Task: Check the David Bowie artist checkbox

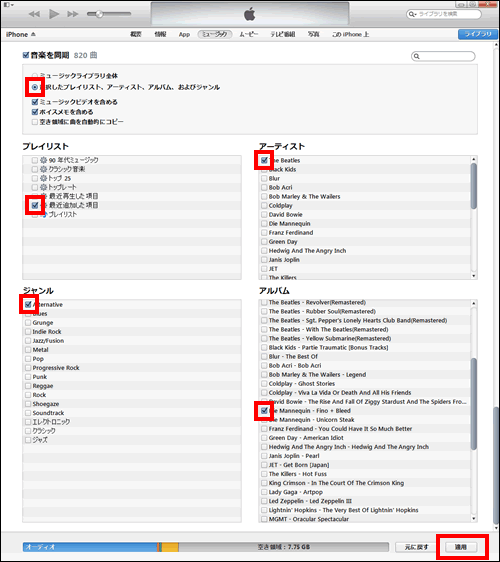Action: (x=264, y=214)
